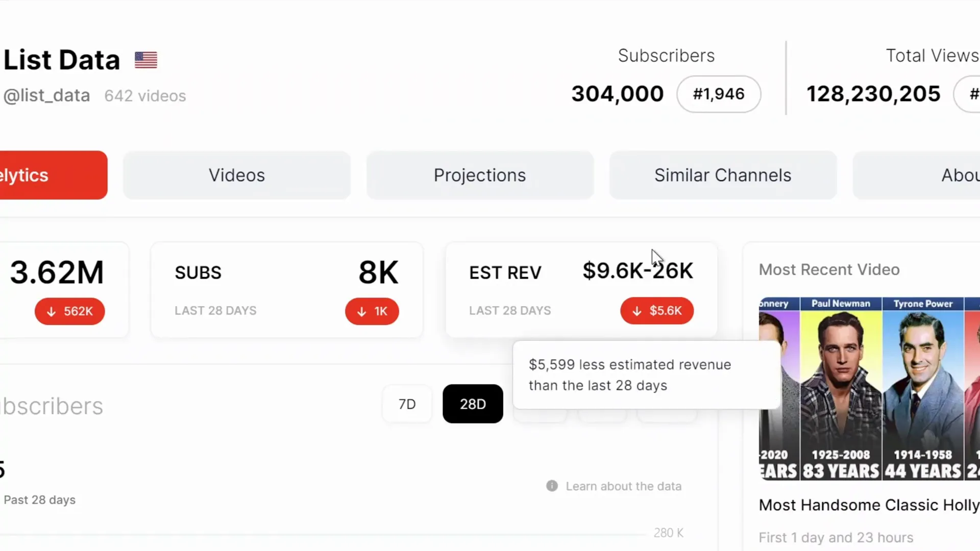Expand the About section
The image size is (980, 551).
(x=954, y=175)
